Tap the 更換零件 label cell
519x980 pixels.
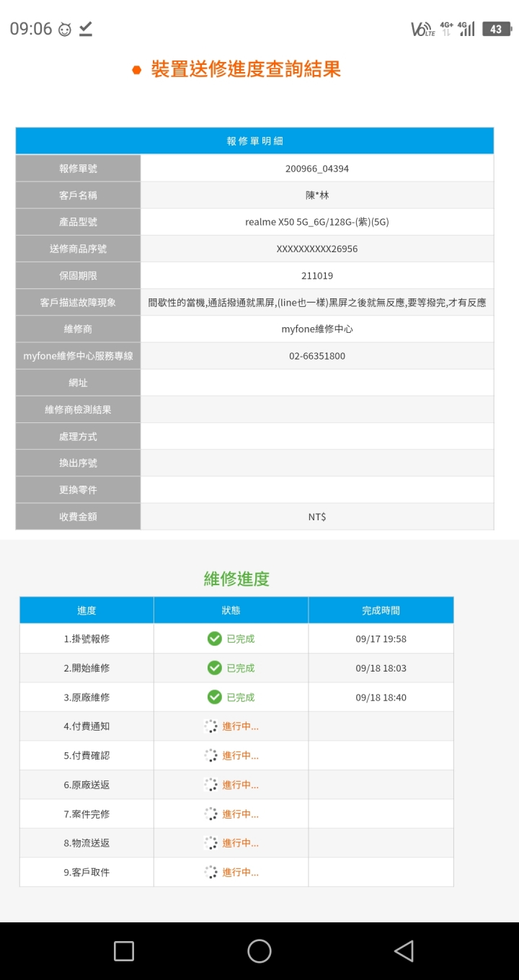coord(78,490)
